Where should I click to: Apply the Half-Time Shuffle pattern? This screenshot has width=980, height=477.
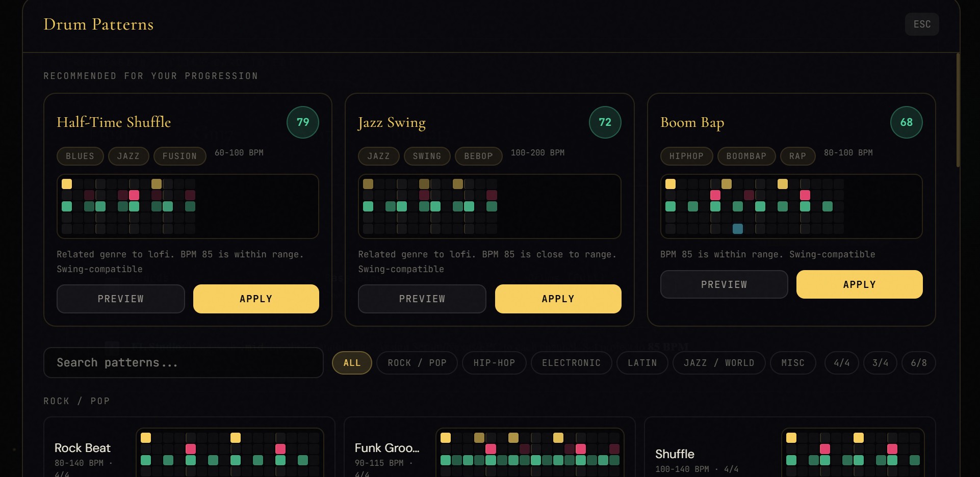256,299
